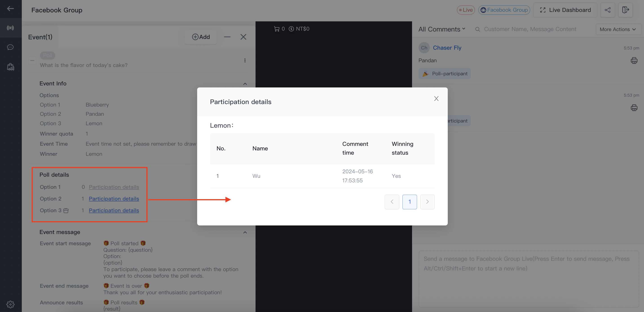Click the 'Yes' winning status cell

tap(396, 176)
